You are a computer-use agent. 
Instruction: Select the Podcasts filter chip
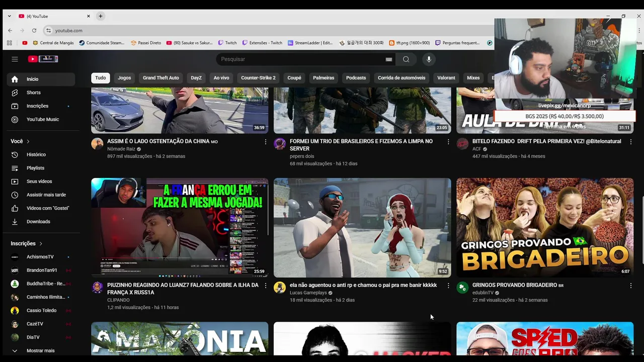[x=356, y=78]
